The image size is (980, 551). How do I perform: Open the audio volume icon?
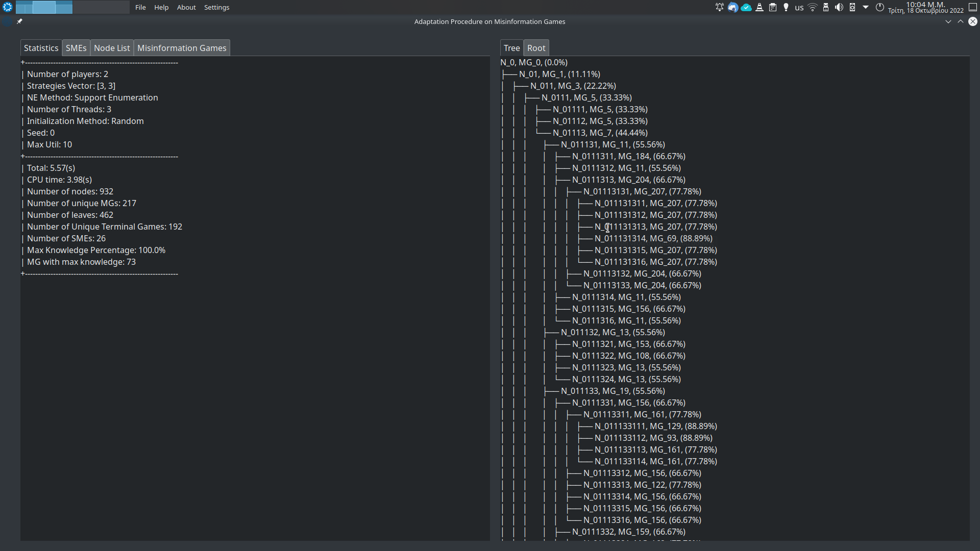tap(839, 7)
